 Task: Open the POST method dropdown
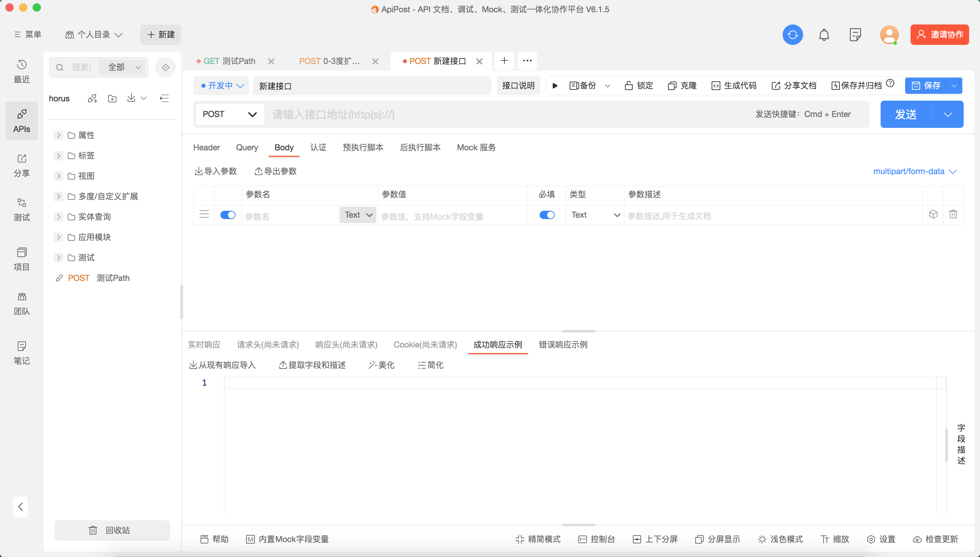(x=230, y=114)
